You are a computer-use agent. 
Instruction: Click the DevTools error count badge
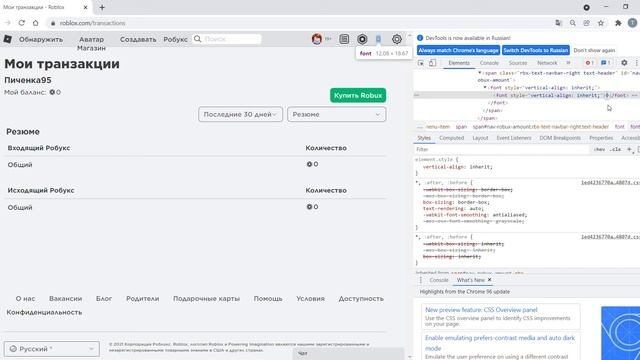point(589,63)
